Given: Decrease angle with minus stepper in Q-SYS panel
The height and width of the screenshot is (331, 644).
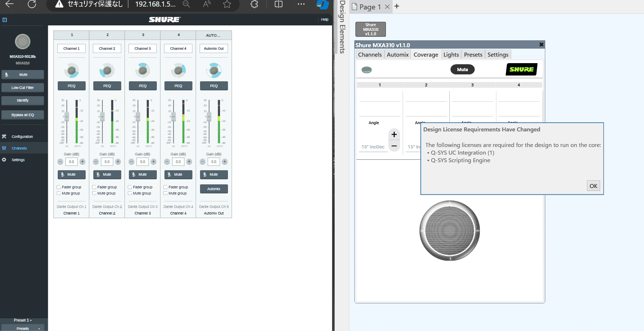Looking at the screenshot, I should point(394,146).
